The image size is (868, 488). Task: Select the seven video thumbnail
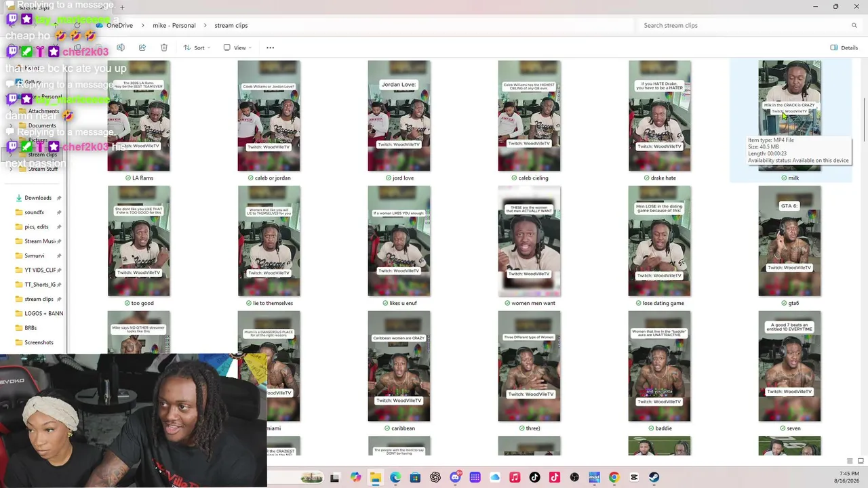[x=789, y=366]
